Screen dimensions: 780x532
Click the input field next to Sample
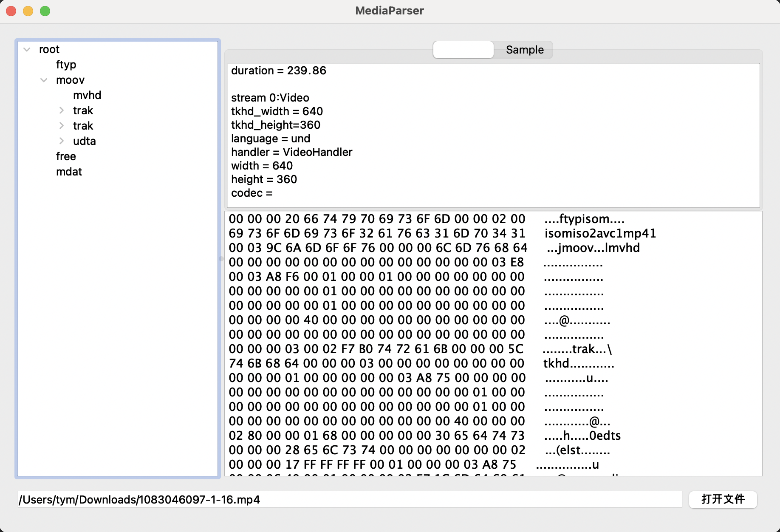click(463, 49)
